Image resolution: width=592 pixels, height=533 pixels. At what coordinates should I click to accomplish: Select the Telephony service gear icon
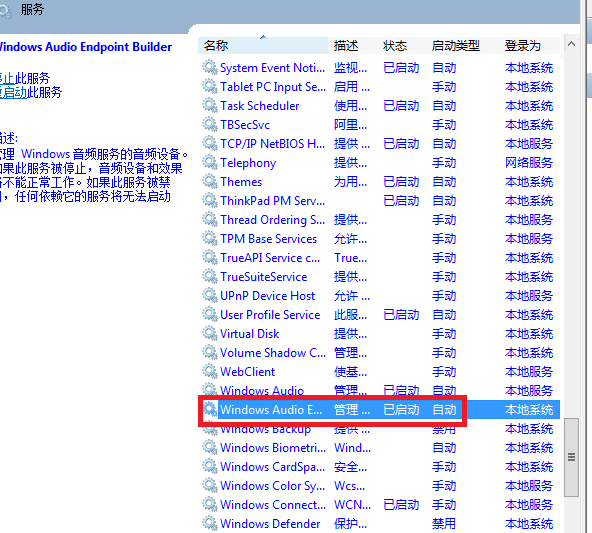(x=210, y=162)
